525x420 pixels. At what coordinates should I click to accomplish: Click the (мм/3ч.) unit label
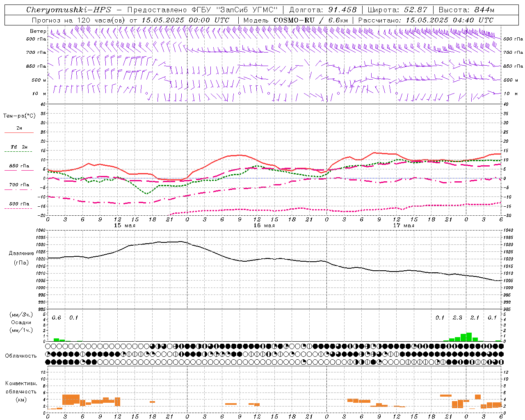[x=21, y=315]
